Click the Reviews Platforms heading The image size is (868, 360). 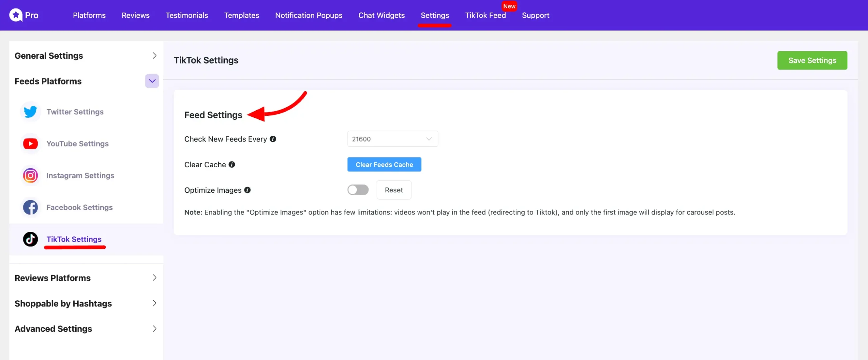53,278
